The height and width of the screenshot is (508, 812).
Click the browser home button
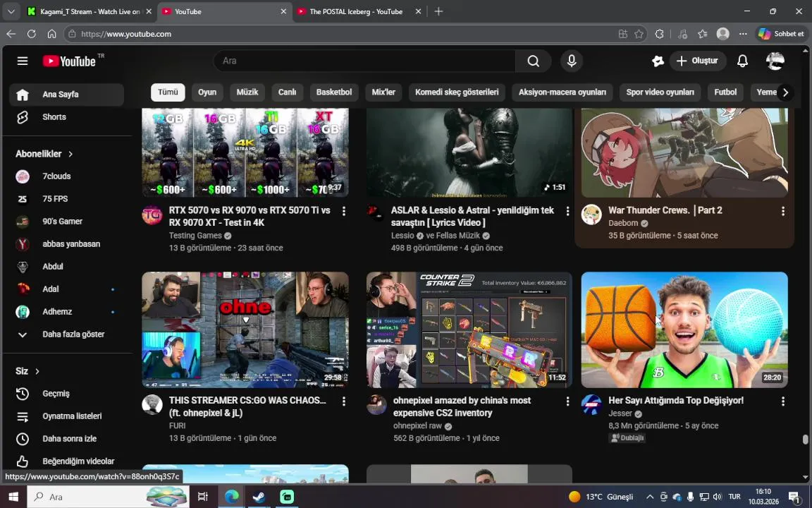pyautogui.click(x=51, y=34)
